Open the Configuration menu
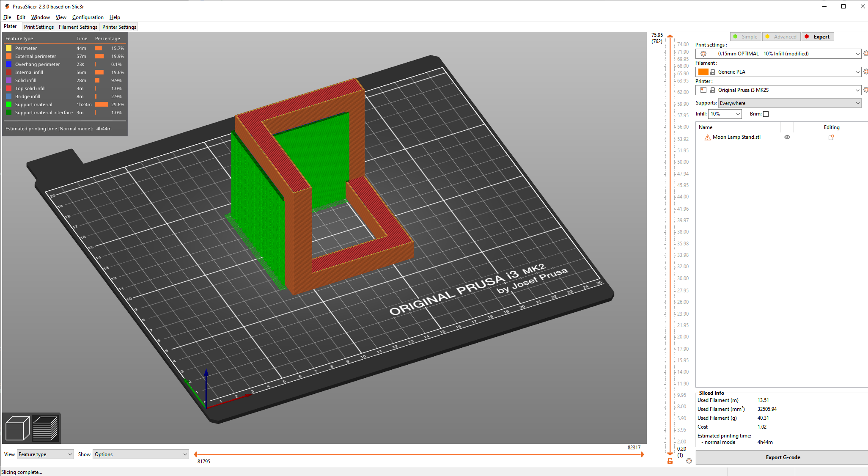The image size is (868, 476). click(88, 17)
